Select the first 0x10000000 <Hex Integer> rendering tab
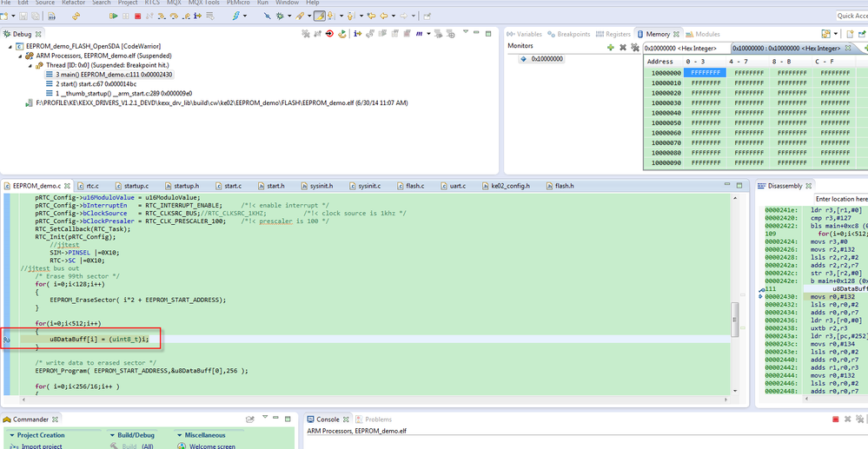The width and height of the screenshot is (868, 449). click(680, 49)
